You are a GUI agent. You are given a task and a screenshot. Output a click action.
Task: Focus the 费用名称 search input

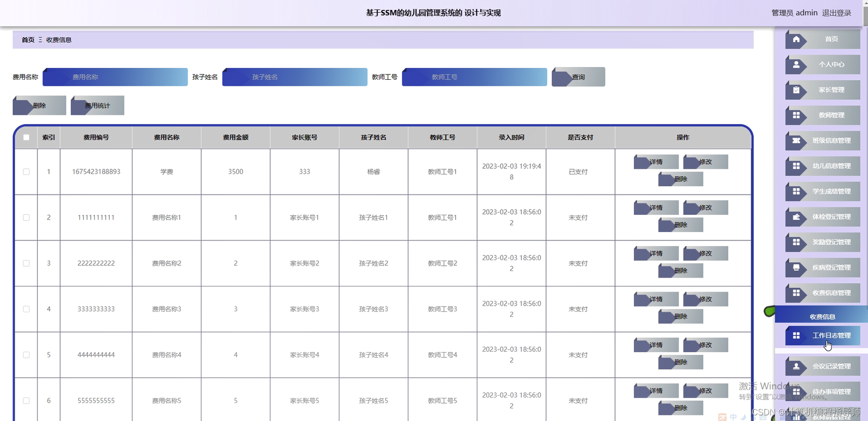point(115,77)
